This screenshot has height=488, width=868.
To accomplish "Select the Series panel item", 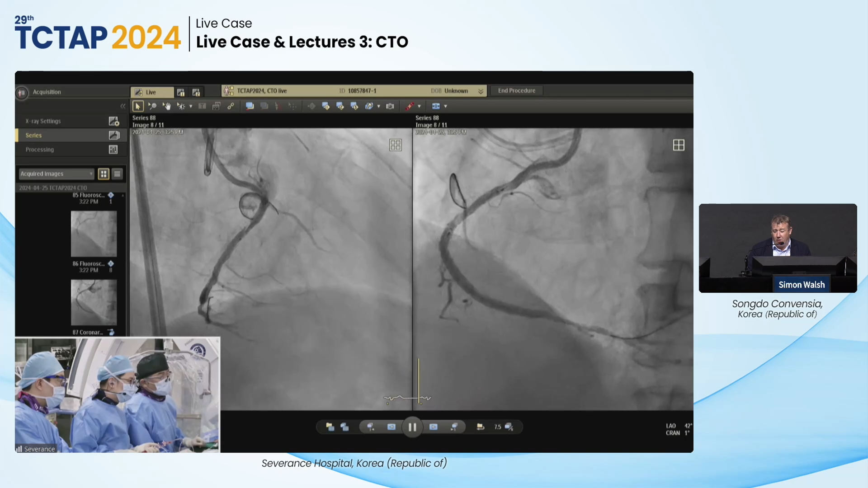I will [71, 135].
